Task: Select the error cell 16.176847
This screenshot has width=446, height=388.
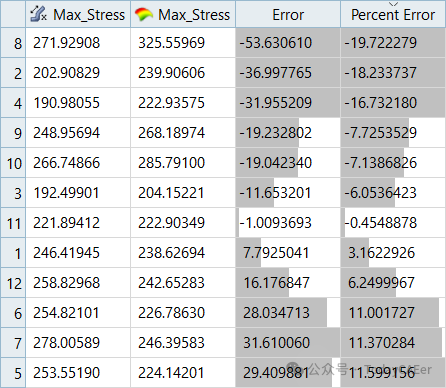Action: click(x=288, y=283)
